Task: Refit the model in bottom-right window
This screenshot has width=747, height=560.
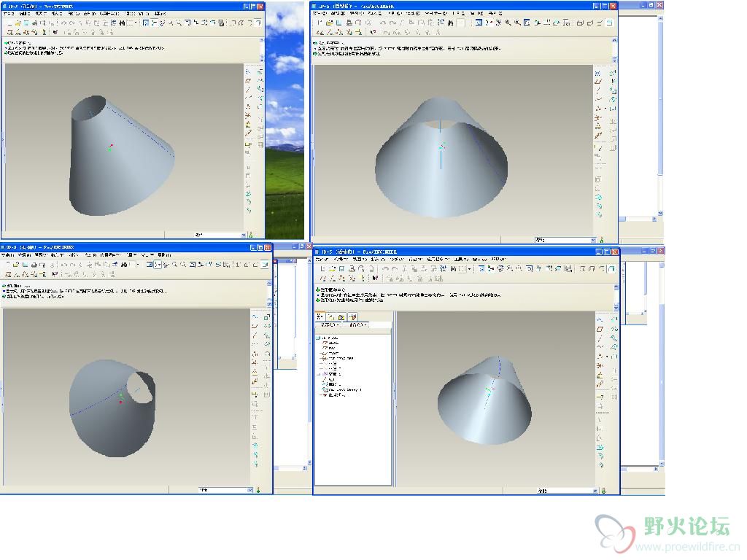Action: (530, 268)
